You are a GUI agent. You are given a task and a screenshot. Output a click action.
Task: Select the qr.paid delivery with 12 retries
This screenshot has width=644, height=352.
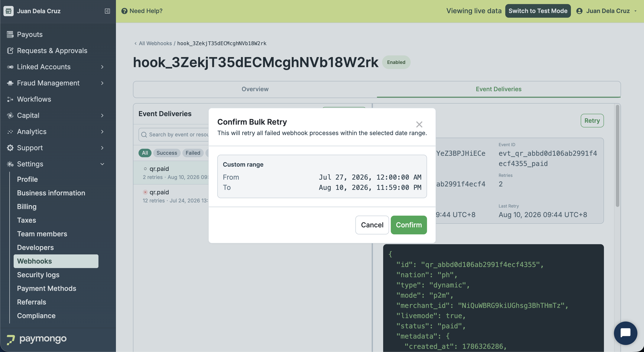click(171, 196)
